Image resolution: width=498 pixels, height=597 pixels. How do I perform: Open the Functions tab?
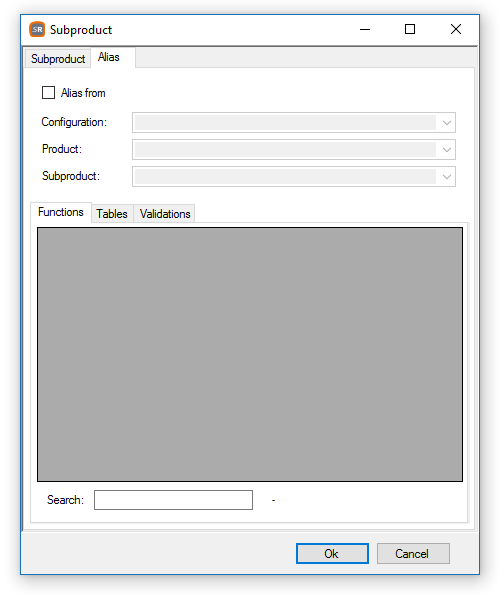pos(61,212)
